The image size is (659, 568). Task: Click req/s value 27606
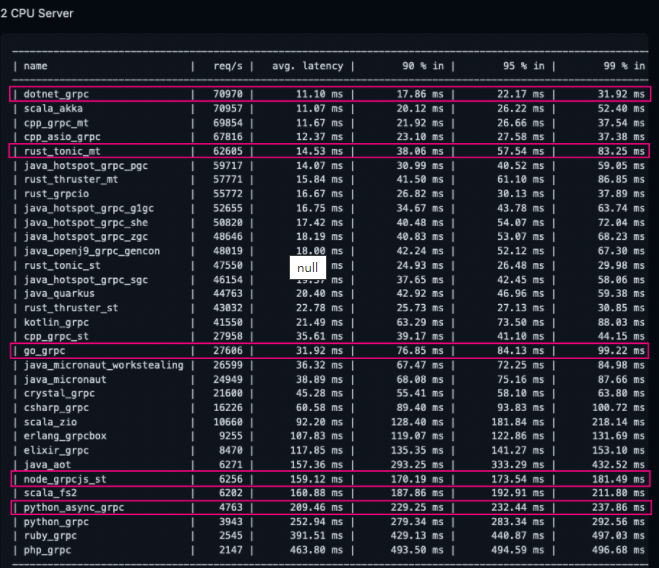pyautogui.click(x=228, y=351)
